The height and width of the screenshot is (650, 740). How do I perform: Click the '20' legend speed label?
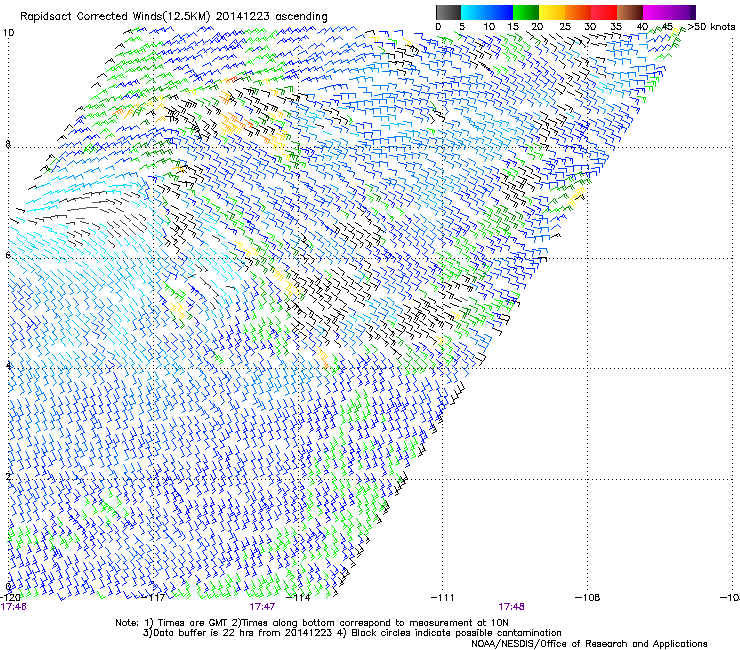[x=537, y=27]
